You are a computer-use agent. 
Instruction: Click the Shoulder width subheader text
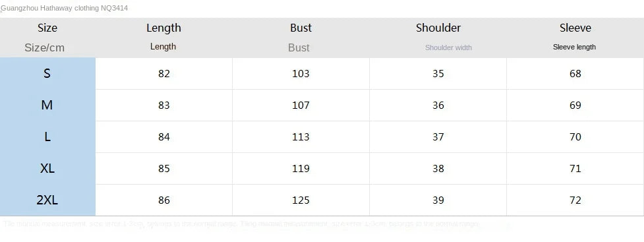click(448, 47)
